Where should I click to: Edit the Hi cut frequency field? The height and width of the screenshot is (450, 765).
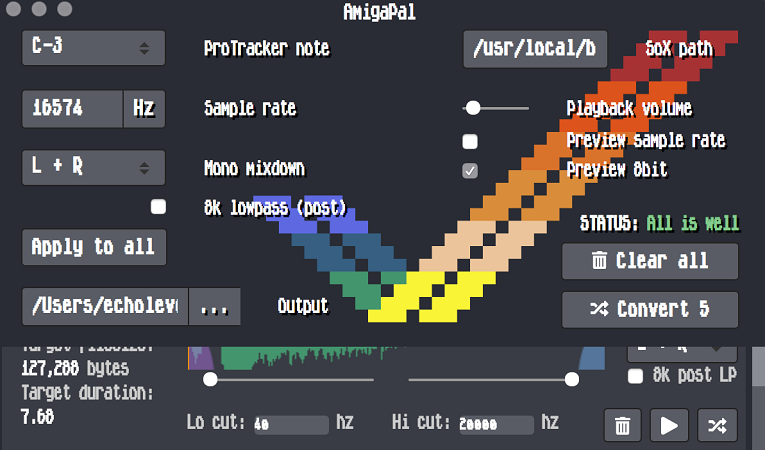(496, 425)
